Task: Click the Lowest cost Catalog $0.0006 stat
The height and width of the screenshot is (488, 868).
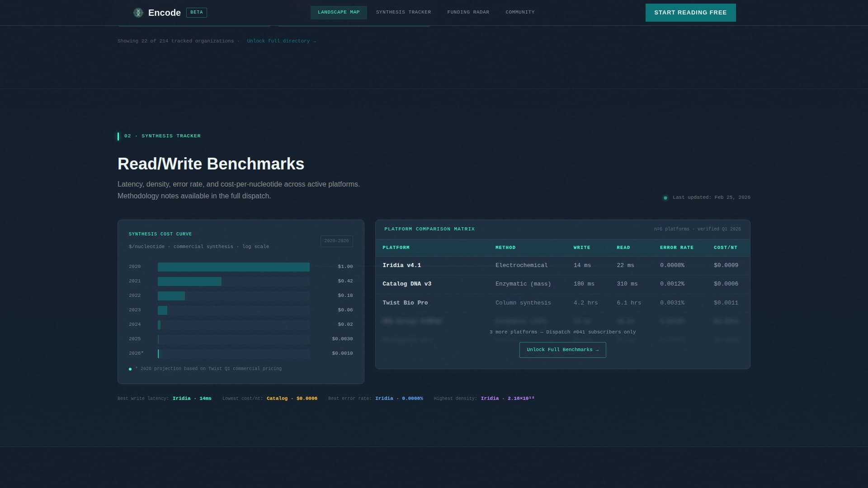Action: (270, 399)
